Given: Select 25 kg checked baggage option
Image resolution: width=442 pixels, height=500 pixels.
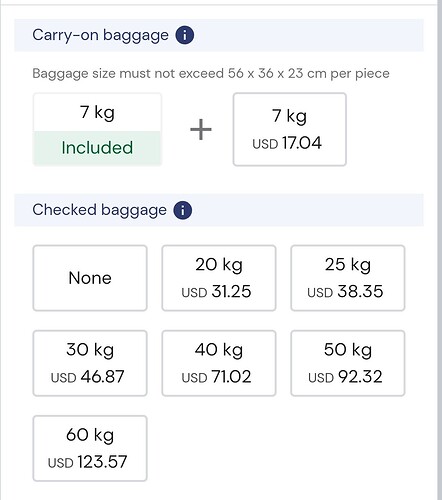Looking at the screenshot, I should (348, 278).
